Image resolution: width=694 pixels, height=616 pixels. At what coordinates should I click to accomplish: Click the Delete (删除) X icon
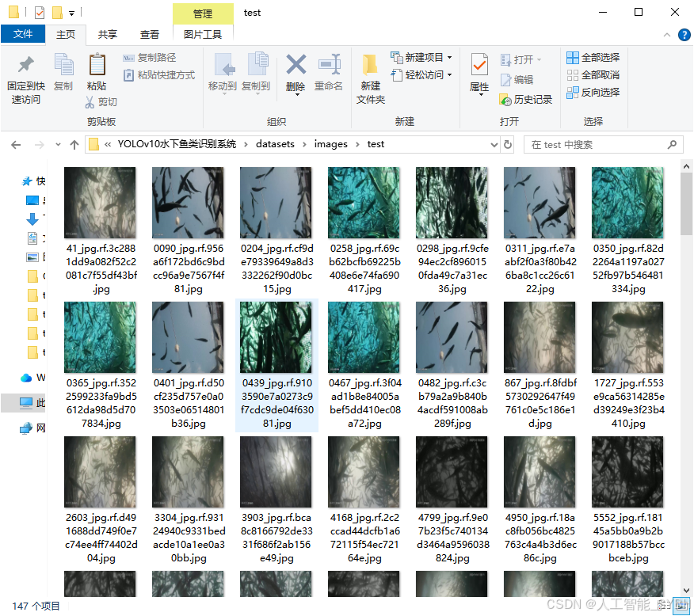[296, 65]
